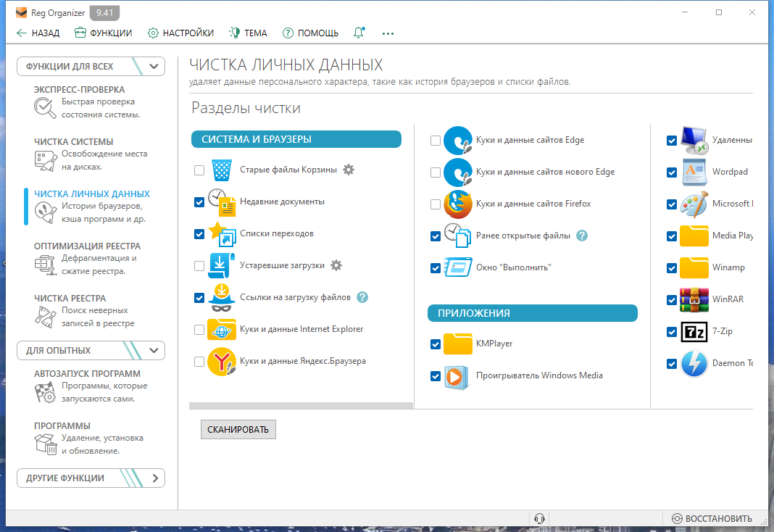Click the headset support icon in status bar
This screenshot has width=774, height=532.
click(x=539, y=518)
